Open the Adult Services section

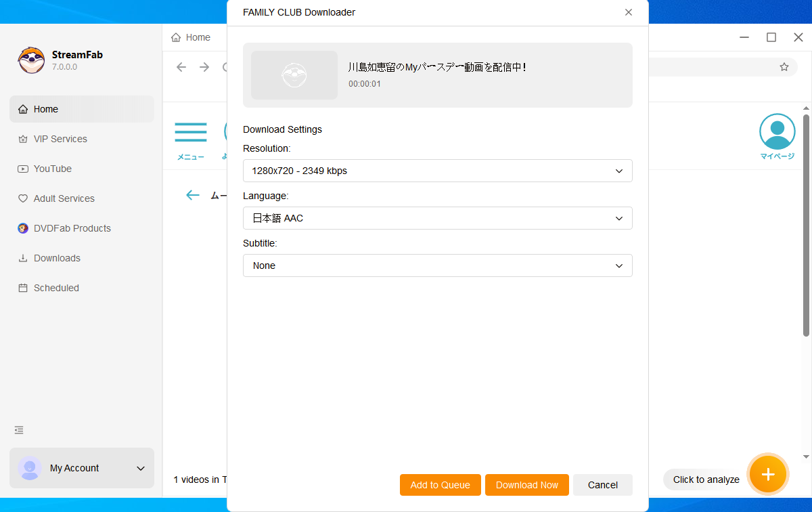click(64, 198)
